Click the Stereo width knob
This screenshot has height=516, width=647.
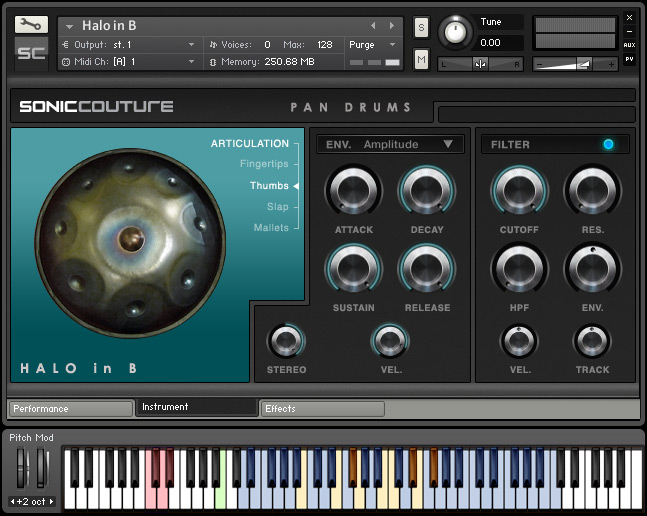coord(286,341)
